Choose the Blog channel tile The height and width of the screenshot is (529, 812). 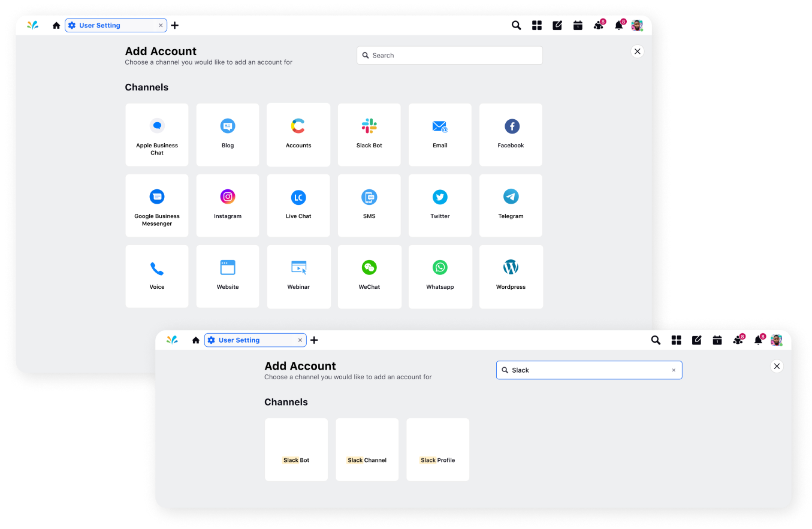(x=228, y=135)
